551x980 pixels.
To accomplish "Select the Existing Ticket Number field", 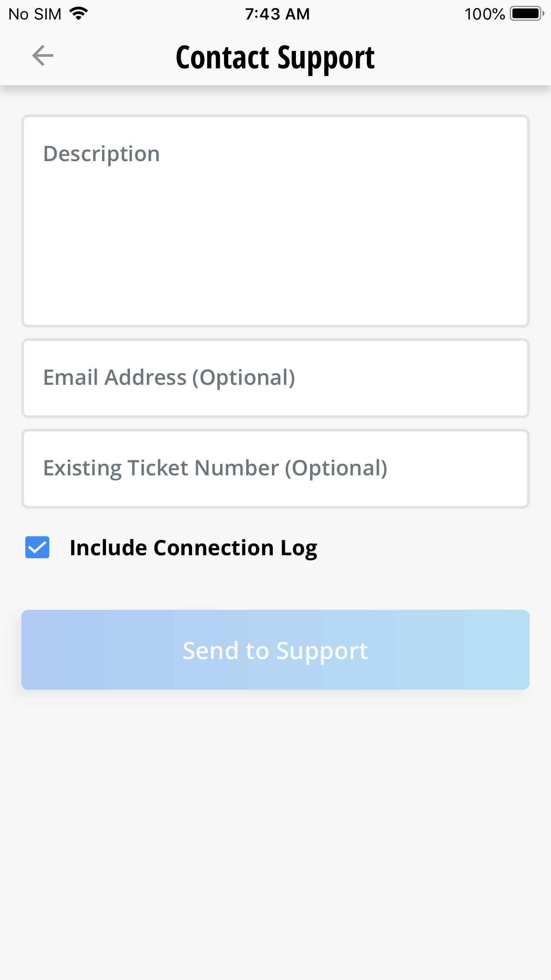I will [275, 469].
